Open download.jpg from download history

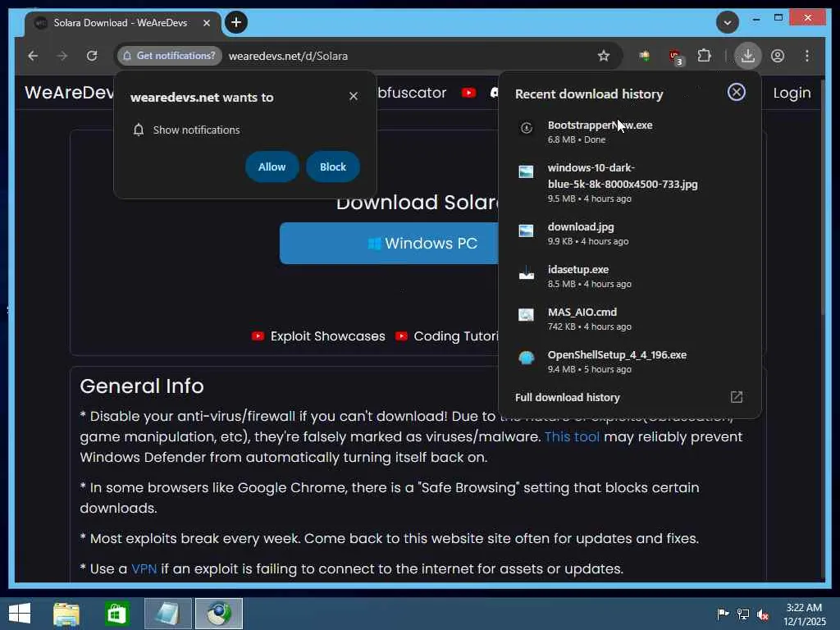pyautogui.click(x=581, y=227)
